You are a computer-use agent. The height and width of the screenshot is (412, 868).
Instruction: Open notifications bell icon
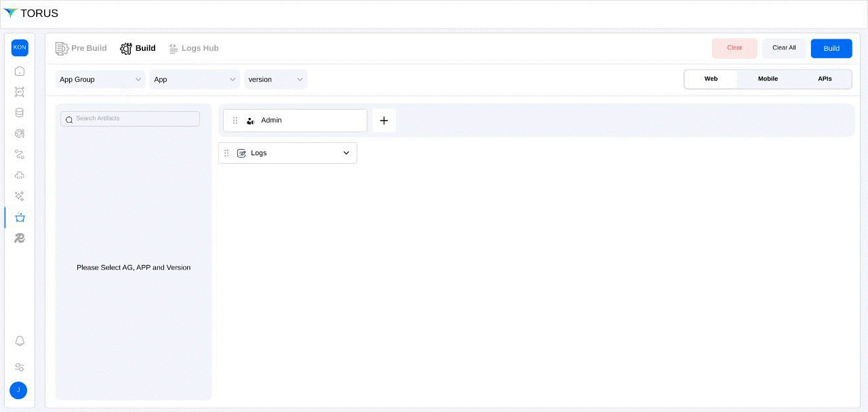coord(20,341)
